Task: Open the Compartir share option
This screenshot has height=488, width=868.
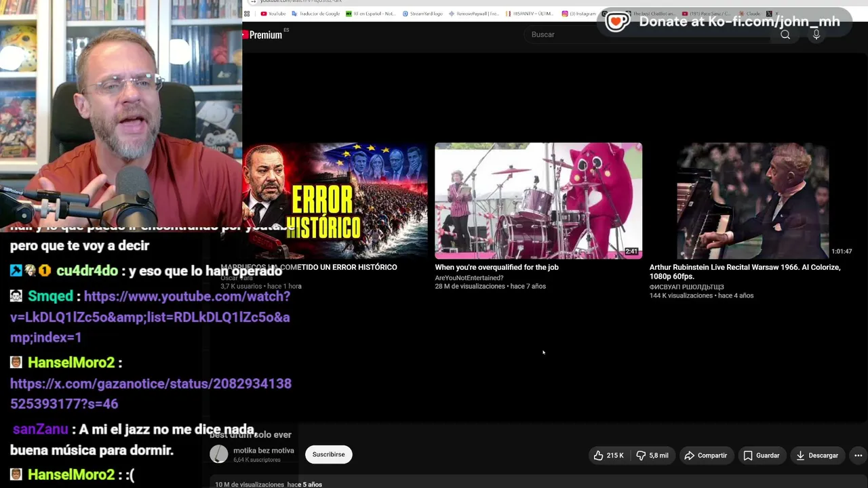Action: pos(706,455)
